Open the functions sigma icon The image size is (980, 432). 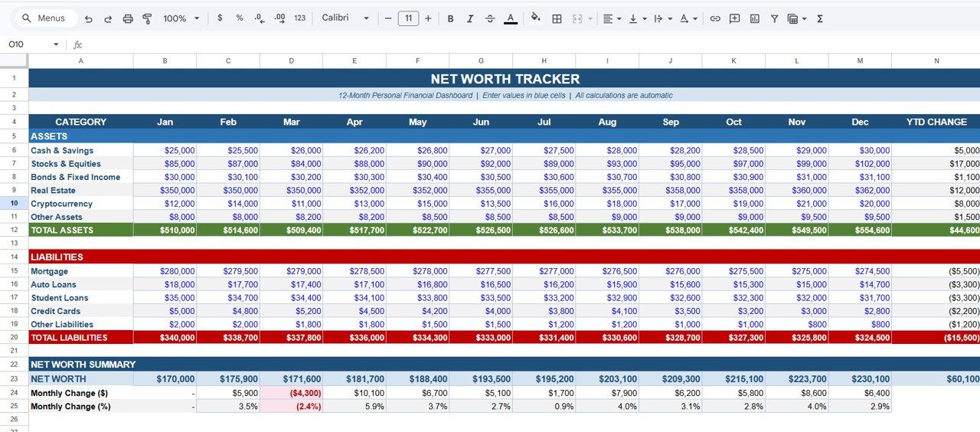[x=820, y=18]
